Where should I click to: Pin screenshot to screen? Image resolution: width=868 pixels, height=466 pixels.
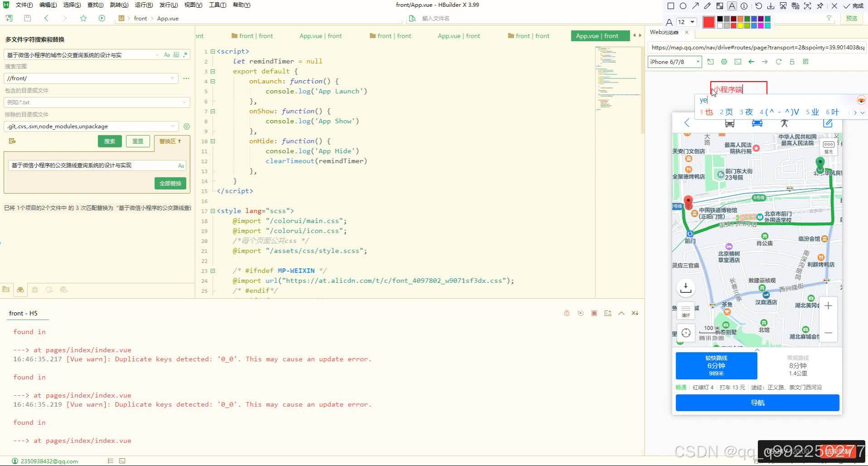[820, 6]
